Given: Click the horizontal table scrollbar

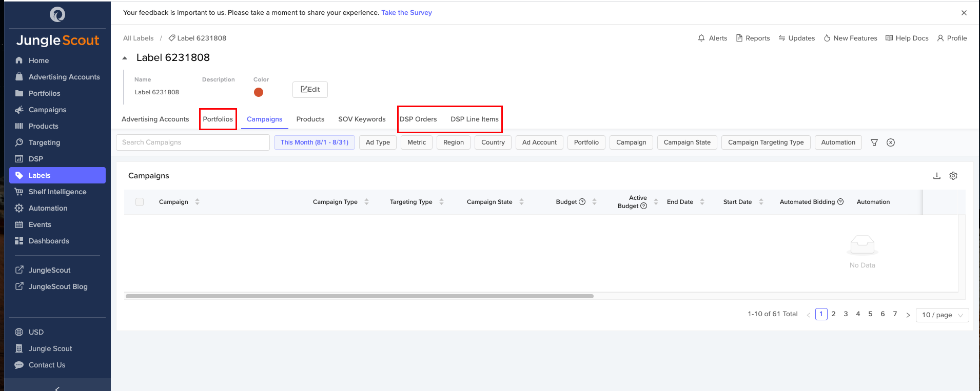Looking at the screenshot, I should tap(360, 296).
